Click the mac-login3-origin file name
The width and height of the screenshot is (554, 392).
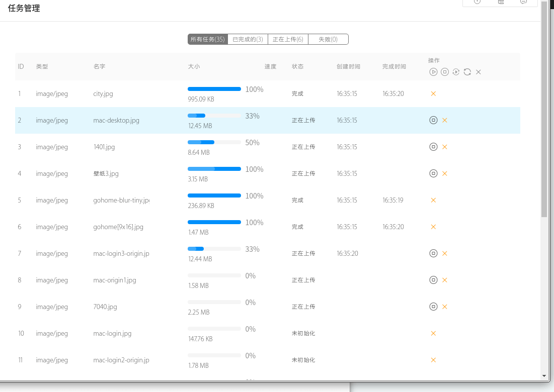click(x=121, y=254)
